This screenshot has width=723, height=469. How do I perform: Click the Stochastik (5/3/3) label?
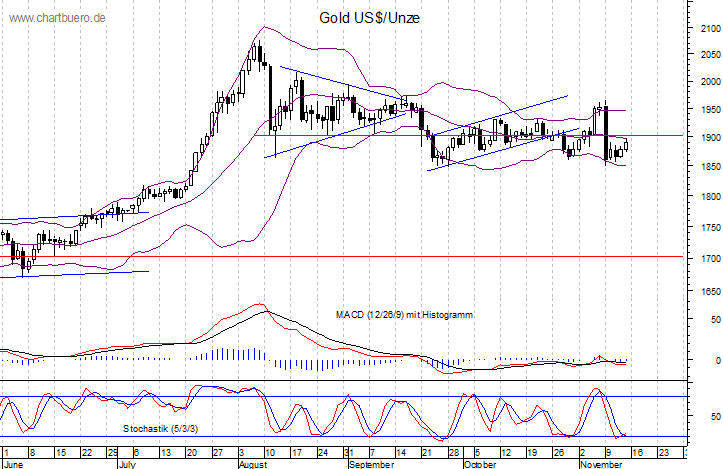[160, 429]
